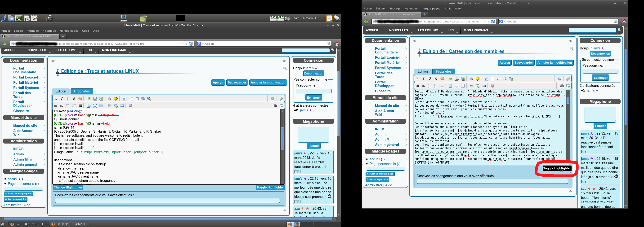Insert a bulleted list in the Trucs et astuces editor
644x227 pixels.
click(68, 106)
